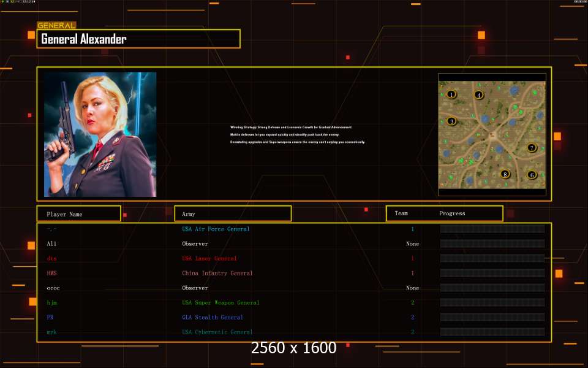The width and height of the screenshot is (588, 368).
Task: Click team number 1 for player HMS
Action: pyautogui.click(x=412, y=273)
